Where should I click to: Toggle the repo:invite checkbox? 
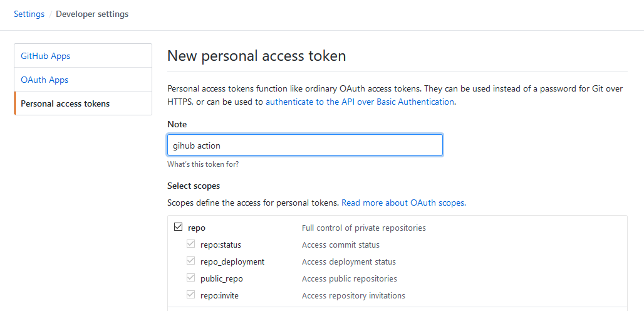click(190, 295)
